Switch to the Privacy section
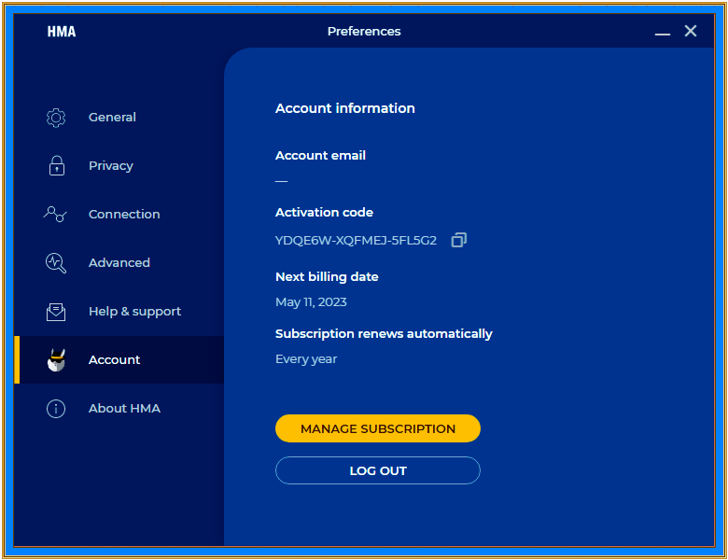Screen dimensions: 728x560 click(119, 166)
